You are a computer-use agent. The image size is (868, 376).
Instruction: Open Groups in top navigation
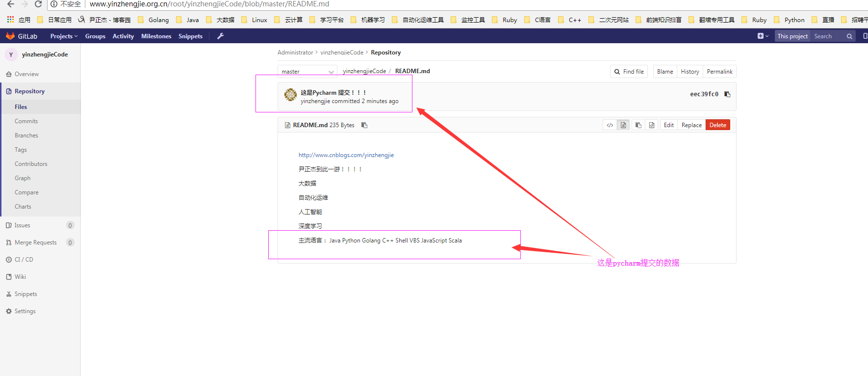tap(95, 36)
